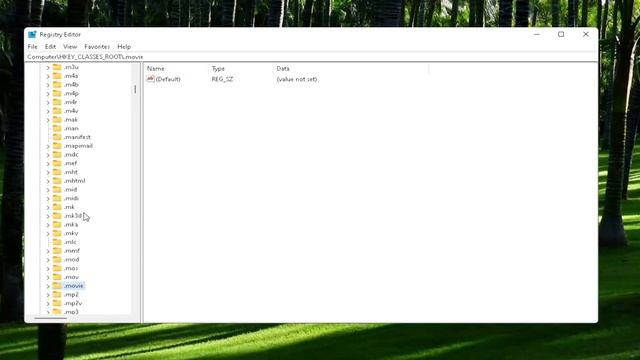Expand the .mapimail key chevron
This screenshot has width=640, height=360.
click(x=48, y=146)
